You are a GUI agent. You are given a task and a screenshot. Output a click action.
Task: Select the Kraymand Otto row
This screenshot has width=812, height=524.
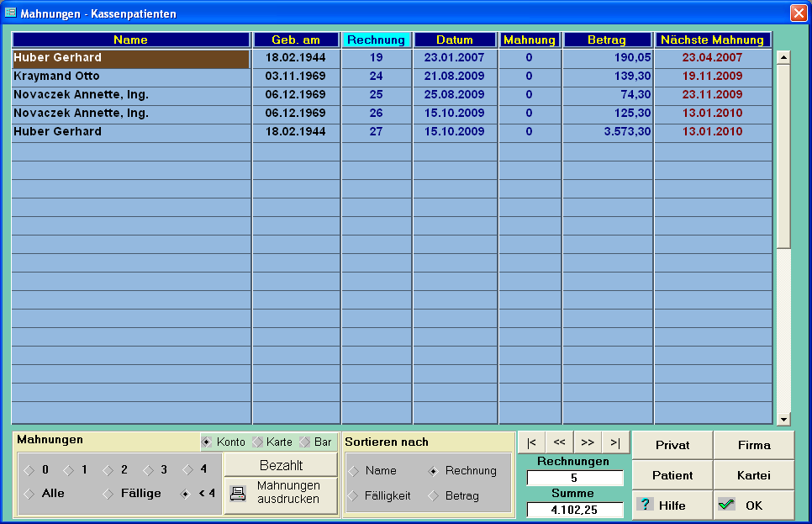(x=130, y=77)
